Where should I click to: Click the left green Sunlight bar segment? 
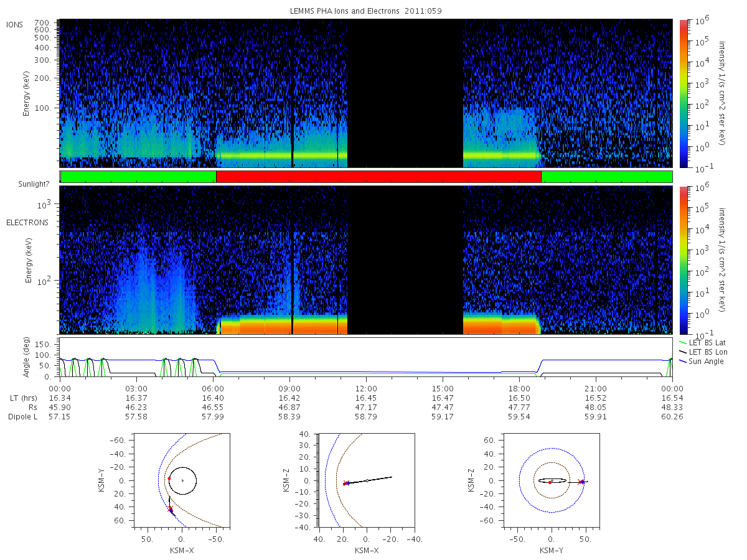[138, 177]
